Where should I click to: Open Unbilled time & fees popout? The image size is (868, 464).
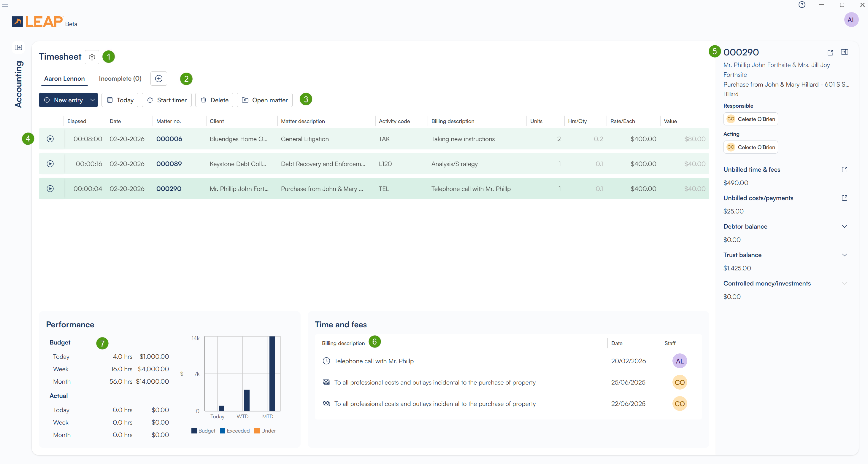pos(844,169)
